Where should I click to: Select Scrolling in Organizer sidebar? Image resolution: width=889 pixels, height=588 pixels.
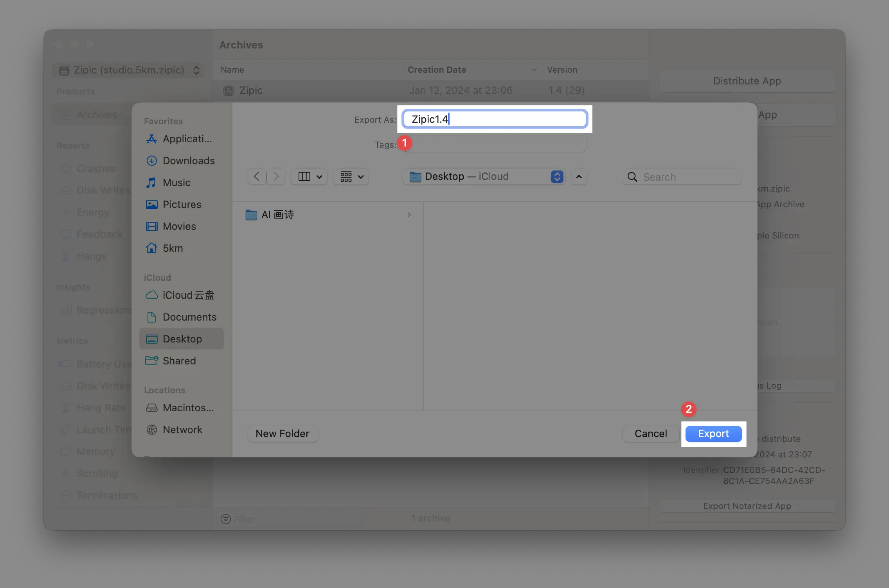tap(97, 473)
